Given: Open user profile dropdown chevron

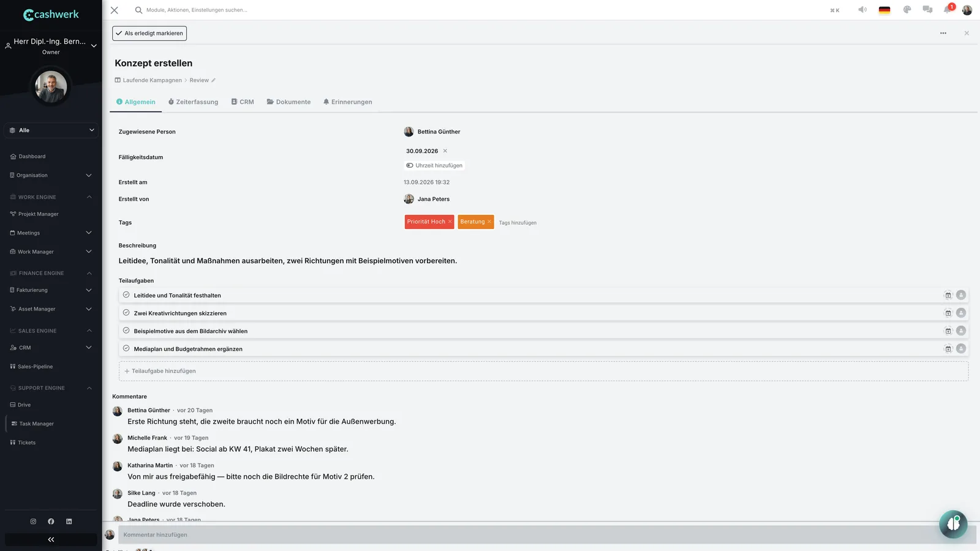Looking at the screenshot, I should (94, 46).
